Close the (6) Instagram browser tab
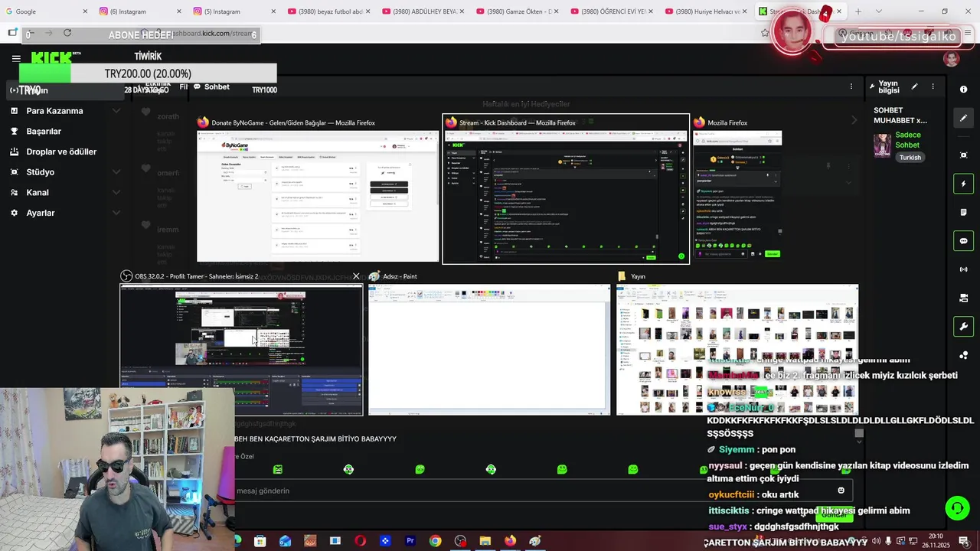This screenshot has height=551, width=980. click(x=179, y=11)
